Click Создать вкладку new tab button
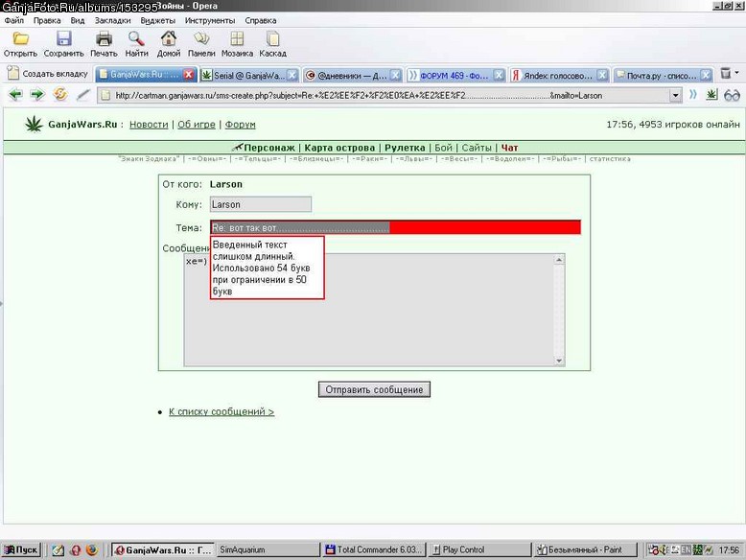 (x=48, y=74)
